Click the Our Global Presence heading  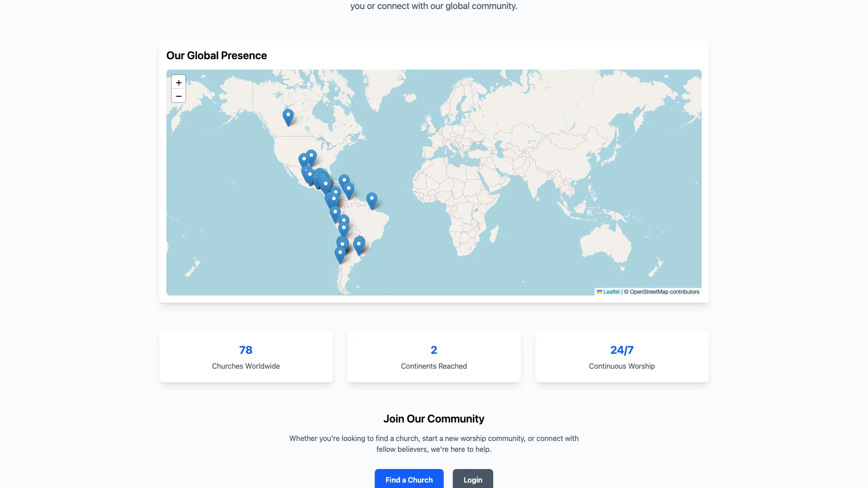pyautogui.click(x=217, y=56)
